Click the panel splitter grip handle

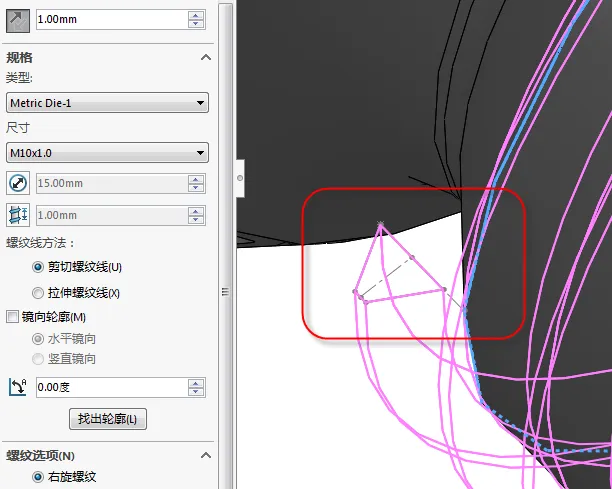[225, 292]
